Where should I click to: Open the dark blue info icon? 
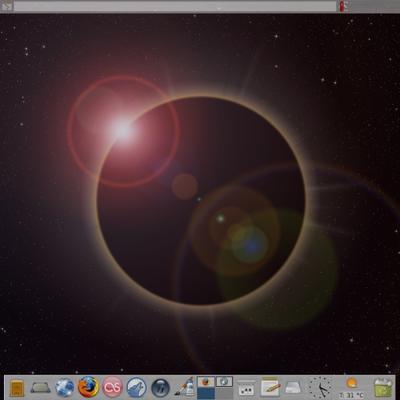coord(160,388)
